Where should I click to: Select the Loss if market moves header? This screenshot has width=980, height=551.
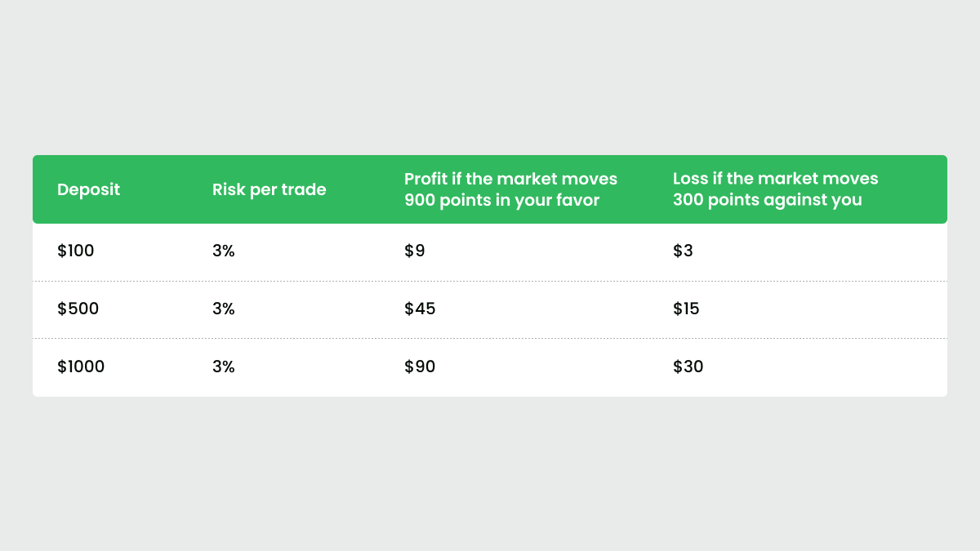point(775,189)
